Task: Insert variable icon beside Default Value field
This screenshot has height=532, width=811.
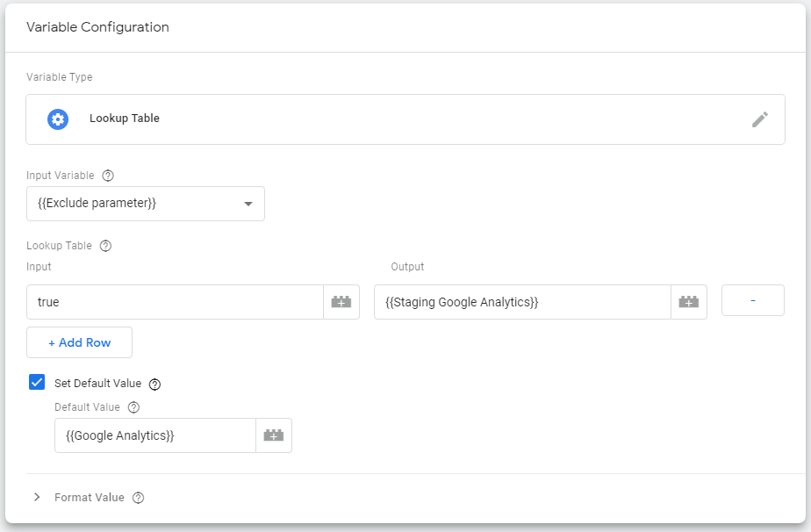Action: pyautogui.click(x=274, y=435)
